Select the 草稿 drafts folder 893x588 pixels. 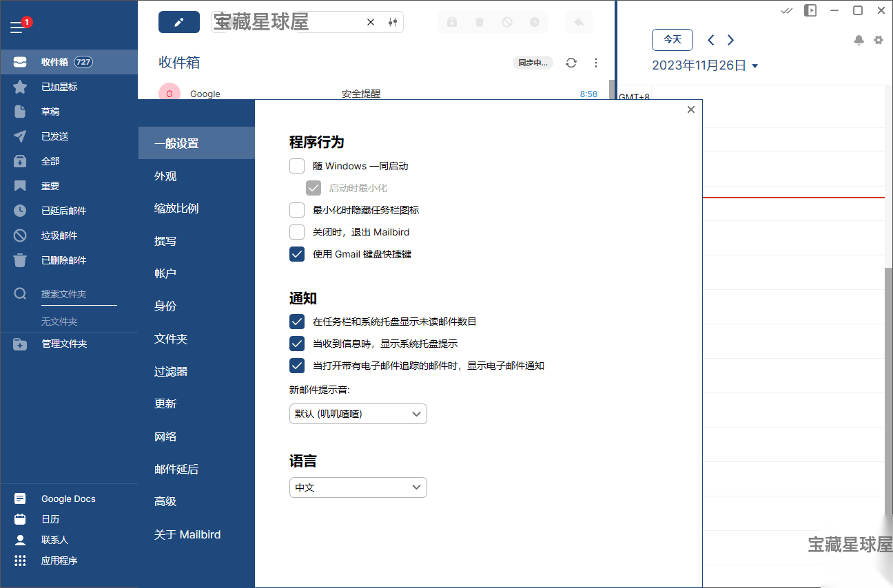point(69,112)
